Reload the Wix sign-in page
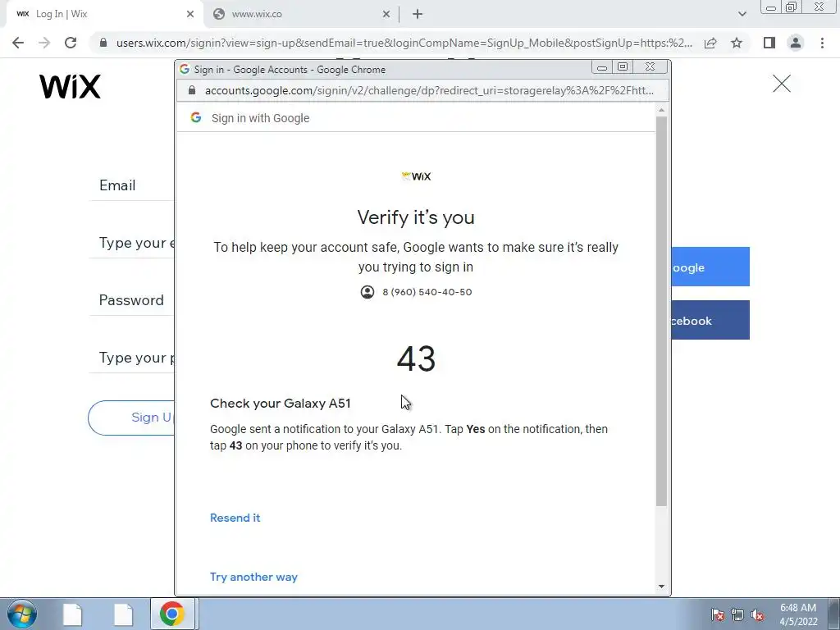The image size is (840, 630). click(x=71, y=43)
